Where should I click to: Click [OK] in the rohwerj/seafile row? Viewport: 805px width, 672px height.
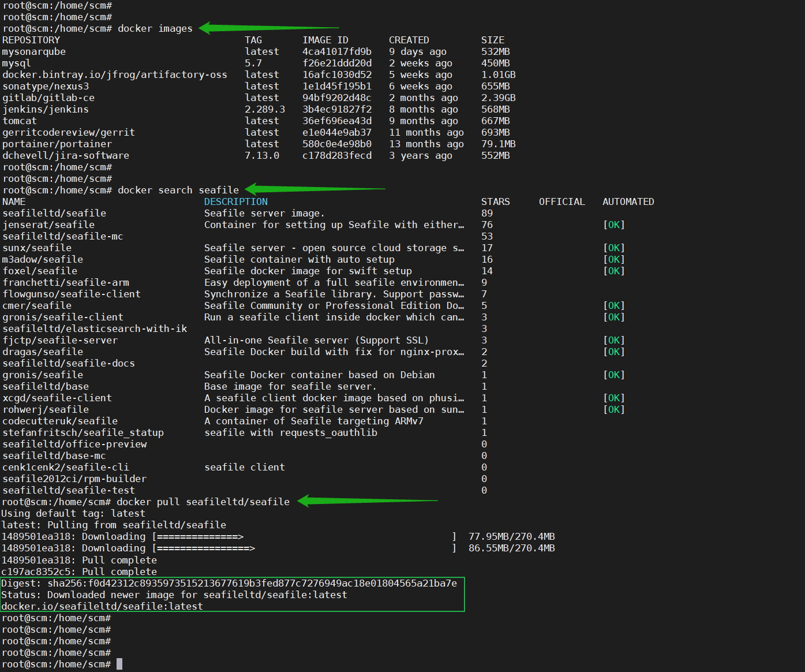coord(614,409)
